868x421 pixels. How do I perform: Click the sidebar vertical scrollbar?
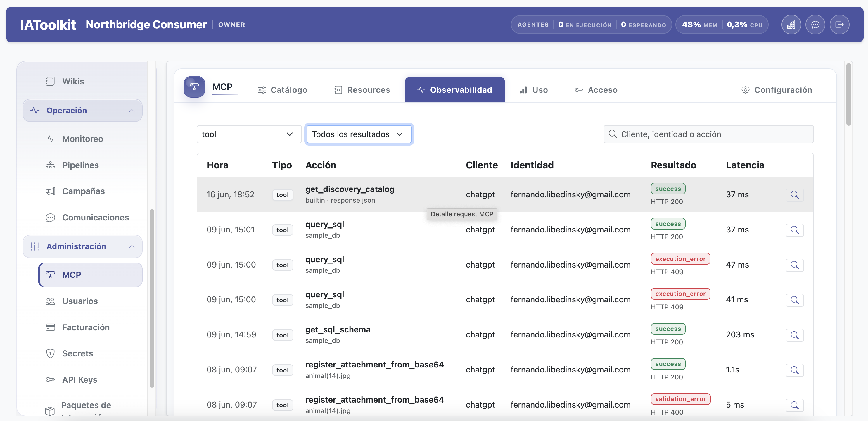pyautogui.click(x=152, y=298)
